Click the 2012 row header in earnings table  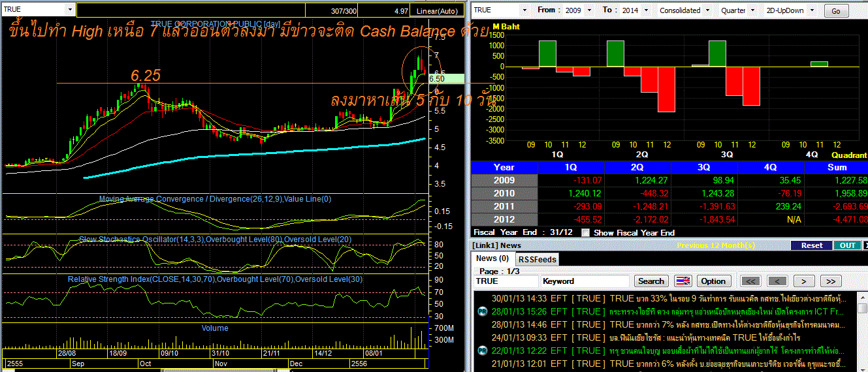(504, 219)
